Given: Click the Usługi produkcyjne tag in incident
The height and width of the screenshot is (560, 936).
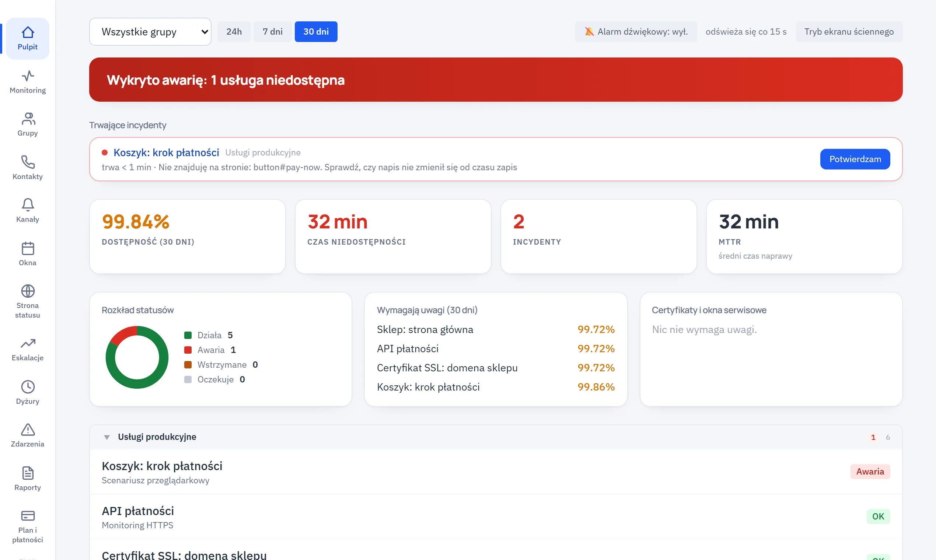Looking at the screenshot, I should point(263,153).
